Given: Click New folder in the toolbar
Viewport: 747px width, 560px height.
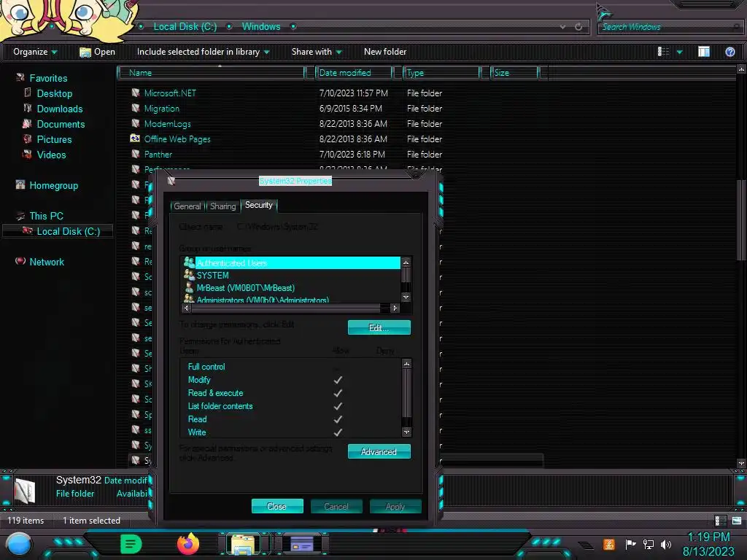Looking at the screenshot, I should pyautogui.click(x=385, y=52).
